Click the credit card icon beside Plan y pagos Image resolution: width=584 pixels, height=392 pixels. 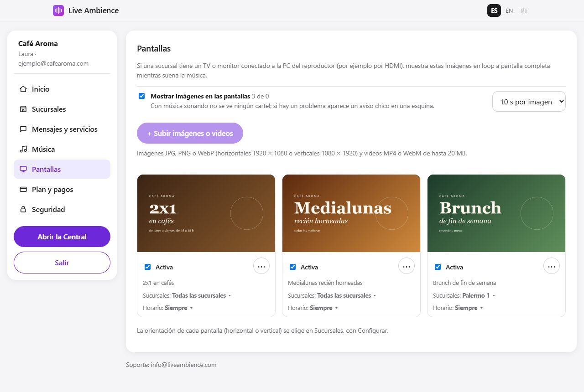(x=23, y=189)
